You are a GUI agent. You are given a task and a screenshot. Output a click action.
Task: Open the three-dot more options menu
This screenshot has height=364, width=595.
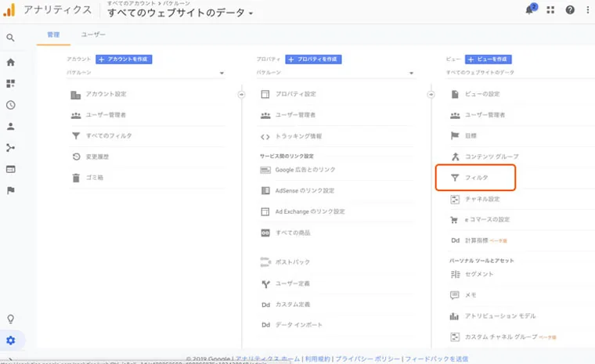[x=588, y=10]
